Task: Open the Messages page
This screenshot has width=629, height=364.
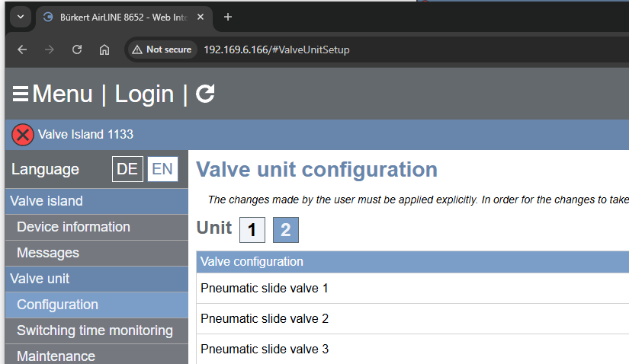Action: pyautogui.click(x=97, y=253)
